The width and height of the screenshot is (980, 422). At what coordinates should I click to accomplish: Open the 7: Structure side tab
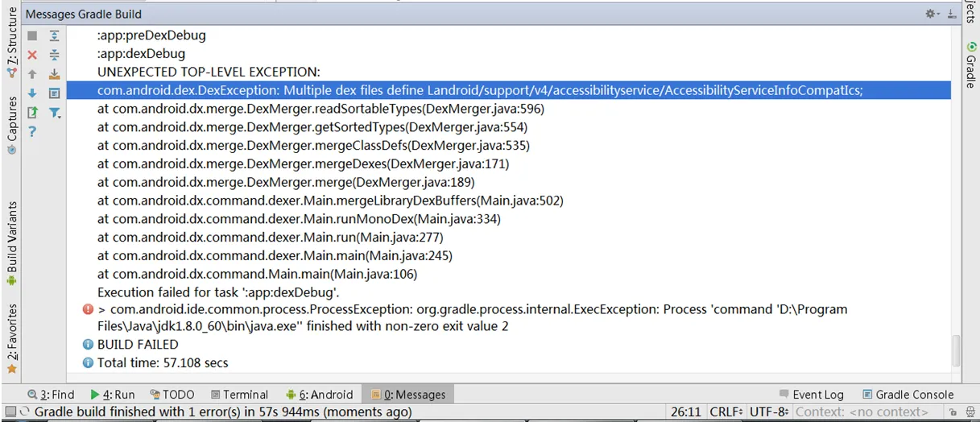[x=11, y=42]
